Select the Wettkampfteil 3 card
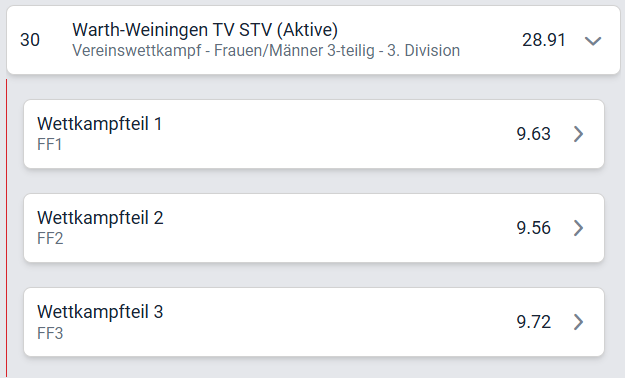Viewport: 625px width, 378px height. pyautogui.click(x=314, y=322)
